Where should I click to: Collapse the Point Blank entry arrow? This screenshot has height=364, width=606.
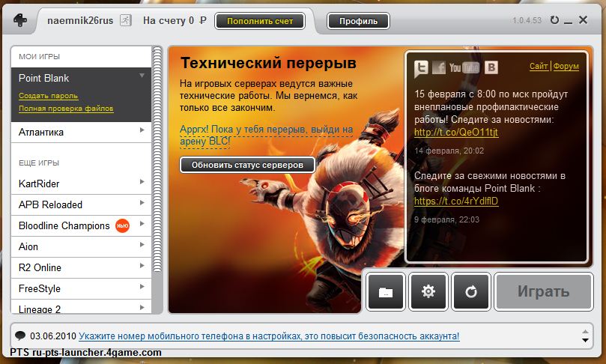142,76
